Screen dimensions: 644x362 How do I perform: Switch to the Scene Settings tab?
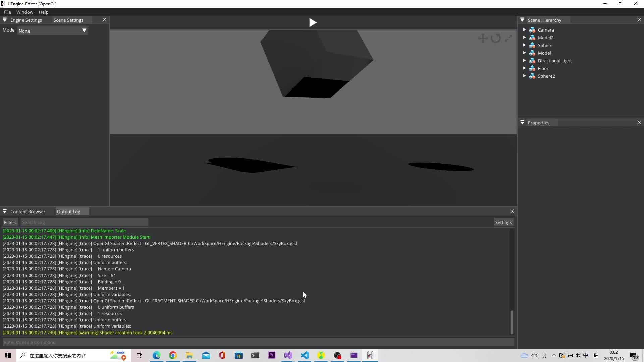68,20
